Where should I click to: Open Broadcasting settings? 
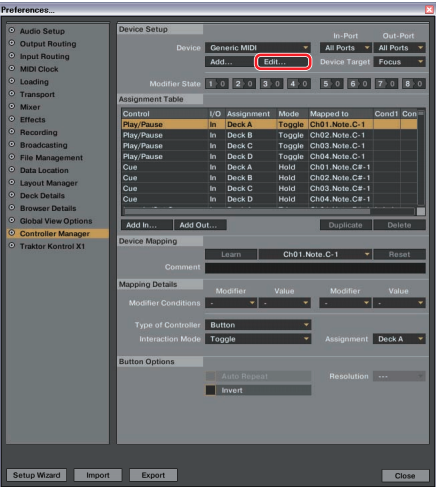tap(43, 145)
